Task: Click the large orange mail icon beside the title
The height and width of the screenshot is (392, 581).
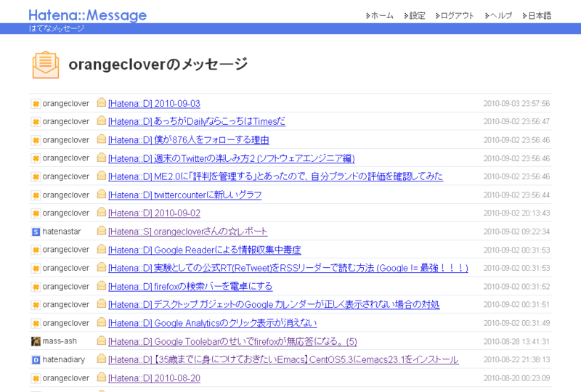Action: pos(46,65)
